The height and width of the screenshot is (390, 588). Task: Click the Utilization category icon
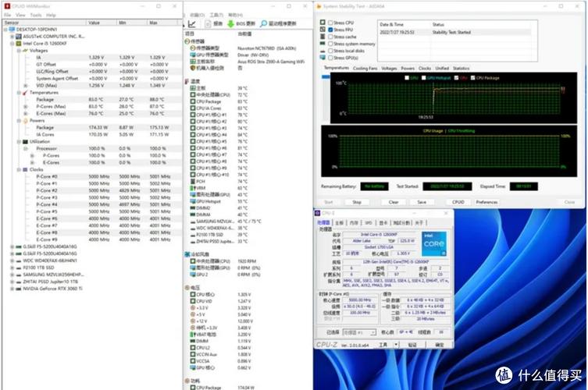(25, 142)
